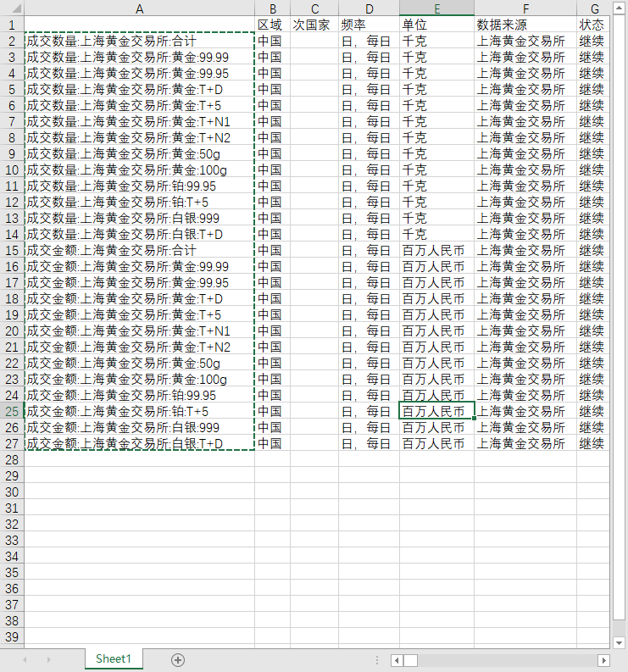Select cell '成交数量:上海黄金交易所:白银:T+D'
This screenshot has height=672, width=628.
[x=139, y=234]
